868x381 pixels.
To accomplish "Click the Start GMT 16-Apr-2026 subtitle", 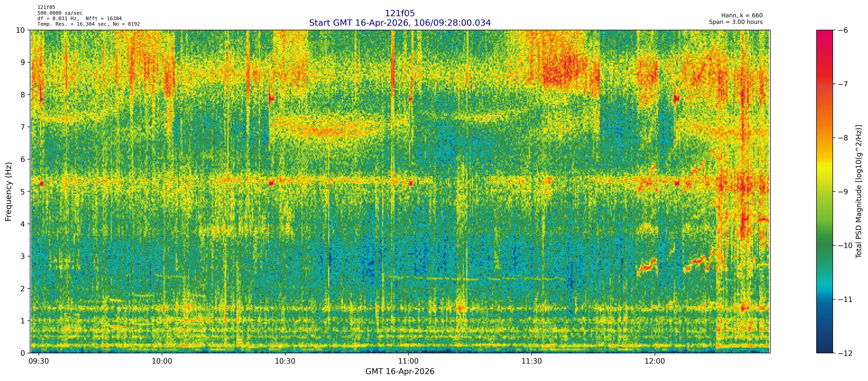I will pyautogui.click(x=400, y=23).
